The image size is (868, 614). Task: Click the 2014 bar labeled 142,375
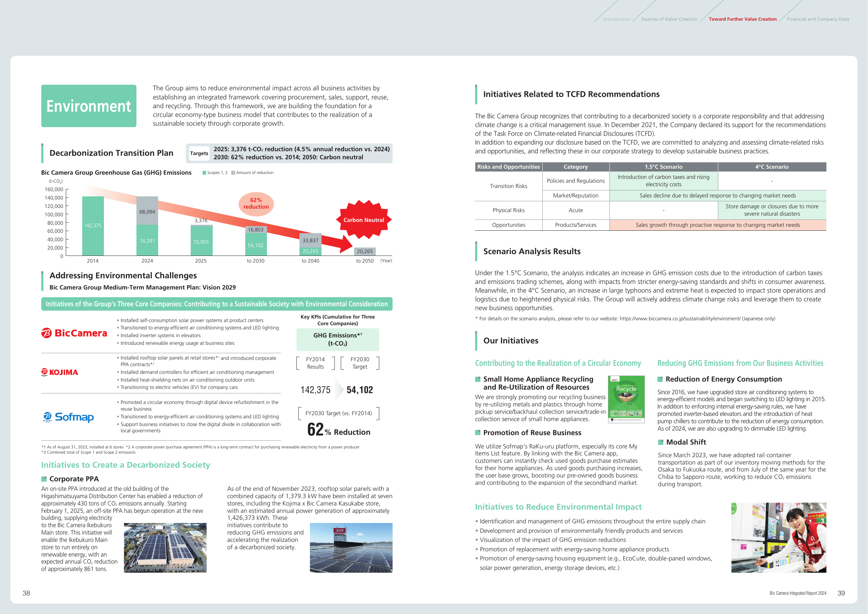93,226
